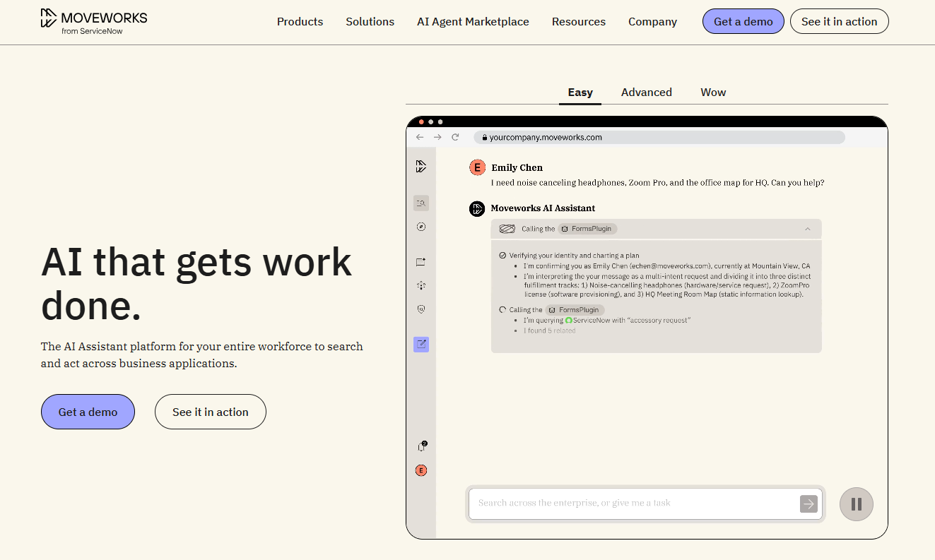Click the lower FormsPlugin chip in plan
935x560 pixels.
[575, 310]
